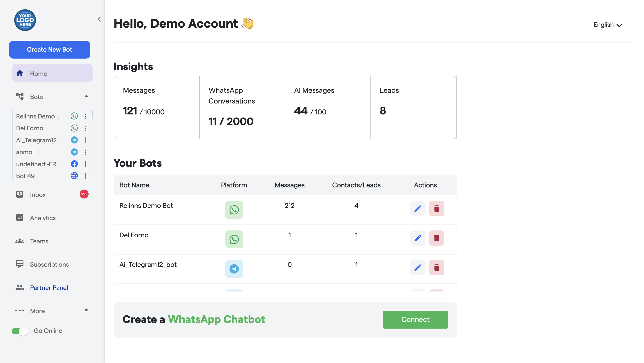Viewport: 644px width, 363px height.
Task: Expand the More menu in sidebar
Action: (x=86, y=310)
